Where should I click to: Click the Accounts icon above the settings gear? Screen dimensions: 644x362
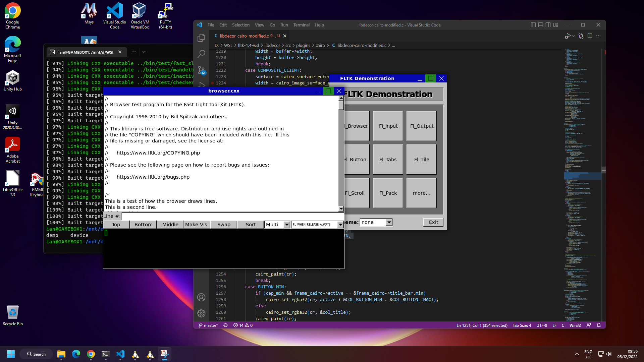(201, 297)
